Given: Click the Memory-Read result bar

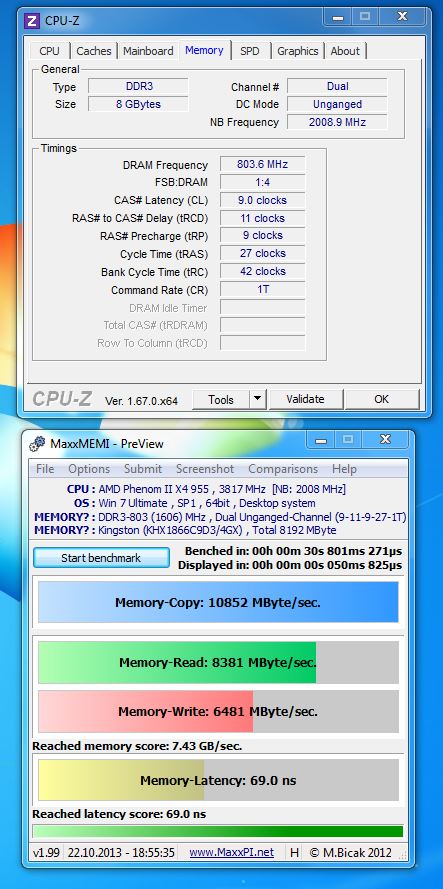Looking at the screenshot, I should [218, 663].
